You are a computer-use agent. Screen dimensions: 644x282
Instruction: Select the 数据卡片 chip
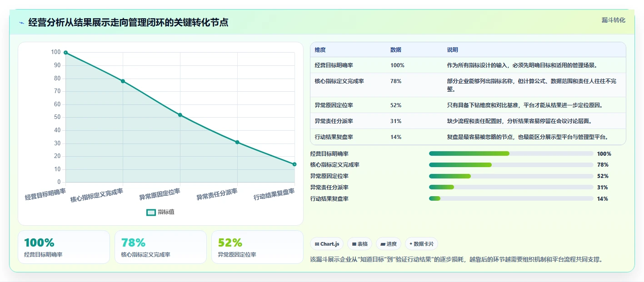pos(421,244)
